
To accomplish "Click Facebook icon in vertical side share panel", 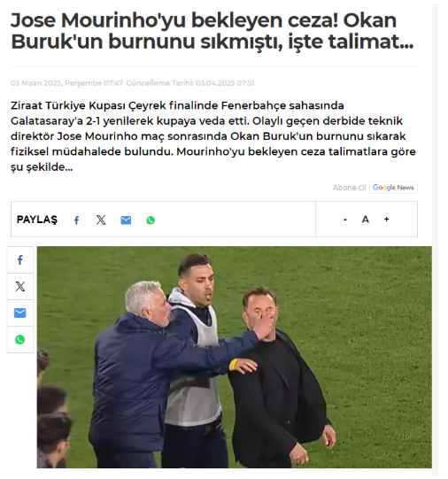I will 20,260.
